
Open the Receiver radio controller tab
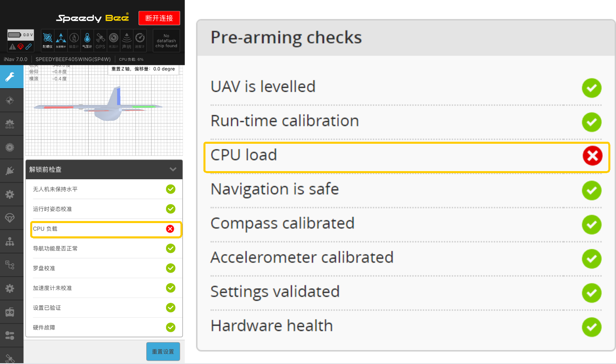pos(10,312)
